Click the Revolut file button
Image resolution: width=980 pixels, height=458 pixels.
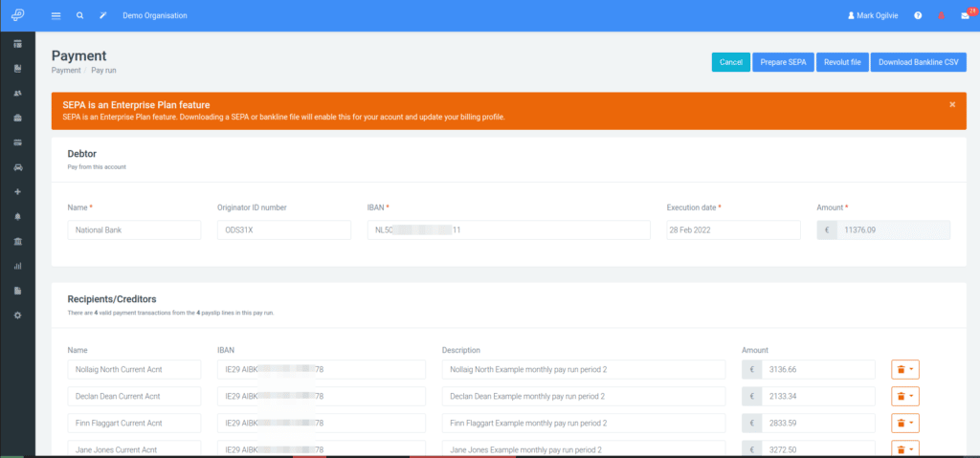point(842,62)
